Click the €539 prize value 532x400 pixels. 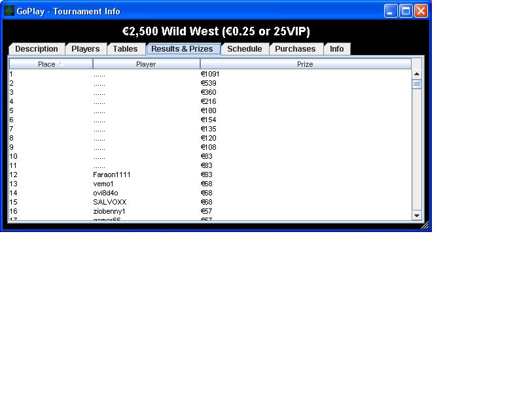(208, 83)
